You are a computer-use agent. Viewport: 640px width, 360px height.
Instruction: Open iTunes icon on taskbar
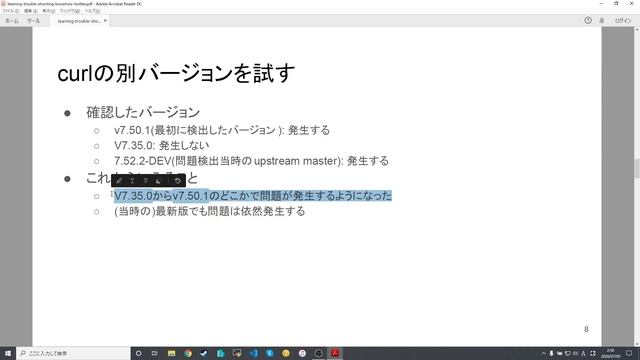point(302,353)
